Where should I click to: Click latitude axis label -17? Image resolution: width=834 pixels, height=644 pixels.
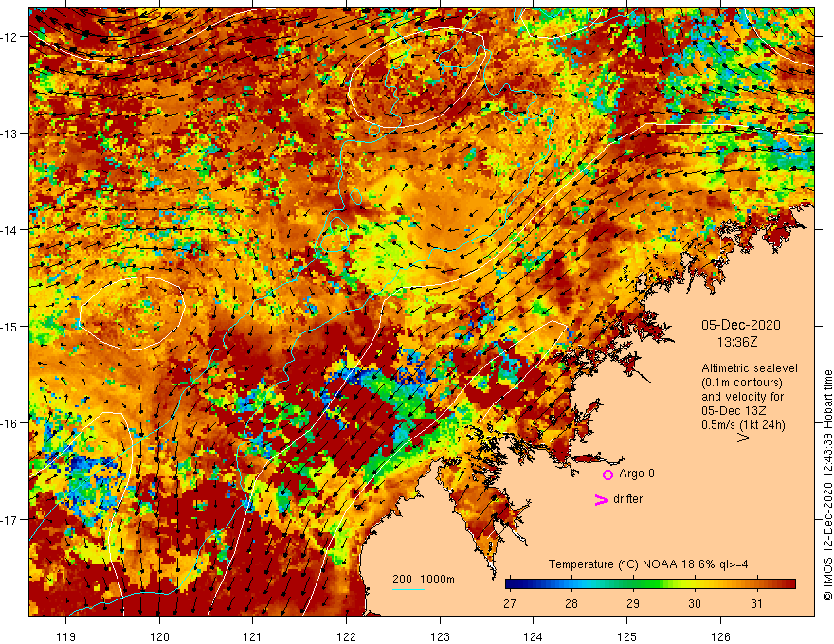point(10,520)
